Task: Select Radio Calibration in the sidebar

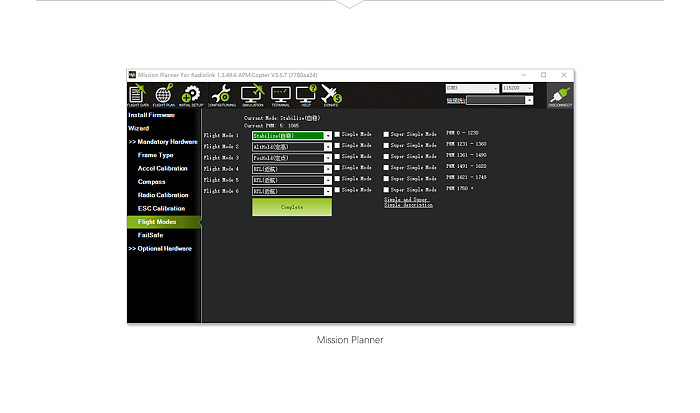Action: (x=163, y=195)
